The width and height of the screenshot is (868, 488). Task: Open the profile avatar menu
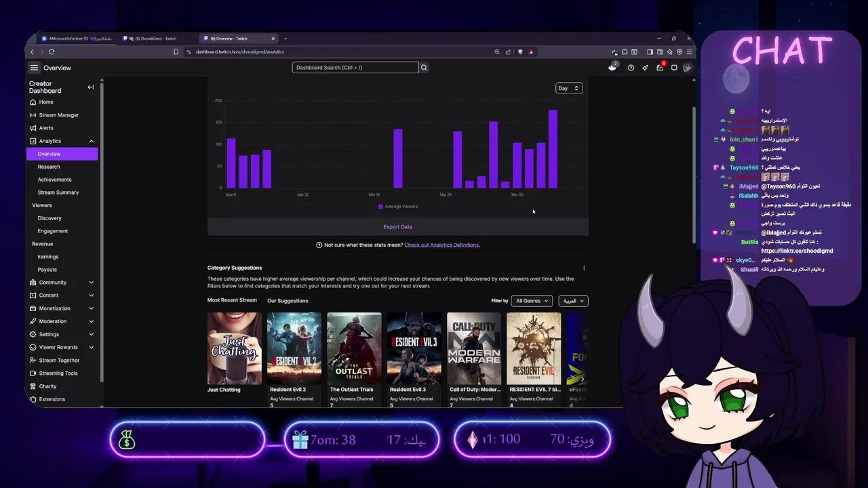pos(688,68)
